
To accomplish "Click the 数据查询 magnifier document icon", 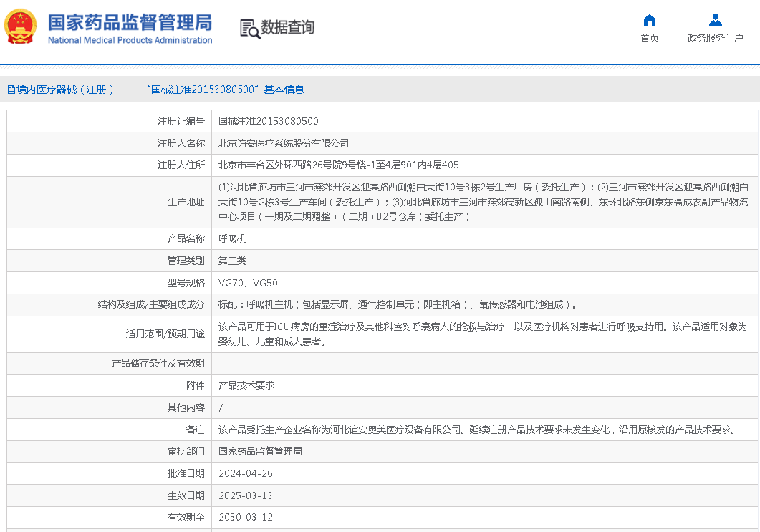I will click(249, 28).
